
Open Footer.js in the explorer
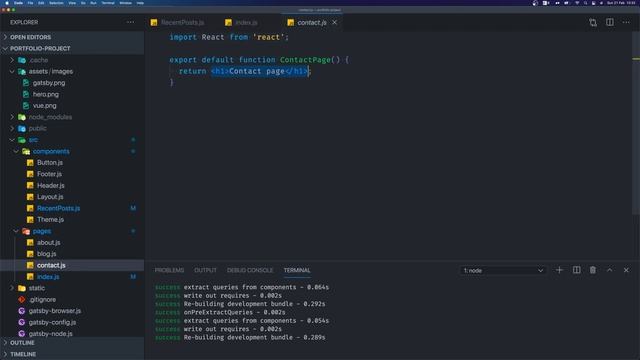pyautogui.click(x=49, y=174)
